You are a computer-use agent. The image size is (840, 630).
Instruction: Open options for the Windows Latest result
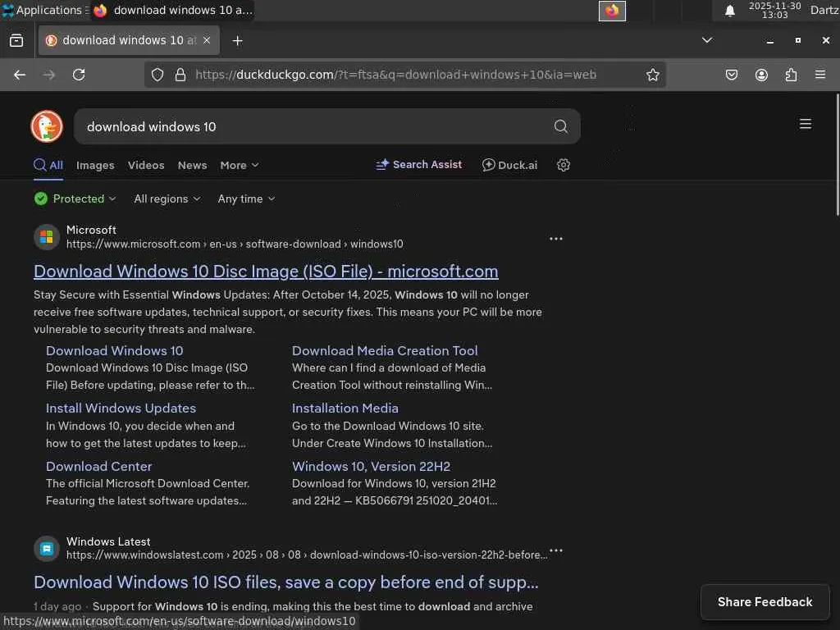point(556,550)
